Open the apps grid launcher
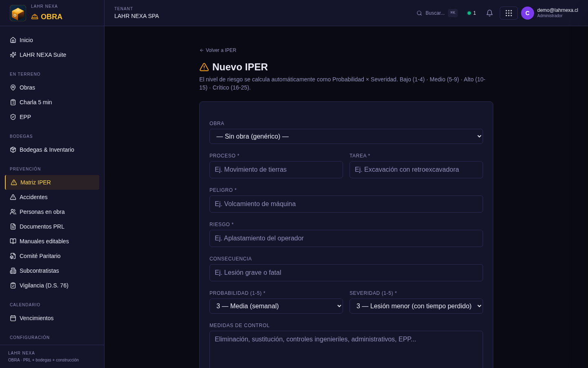 click(509, 13)
